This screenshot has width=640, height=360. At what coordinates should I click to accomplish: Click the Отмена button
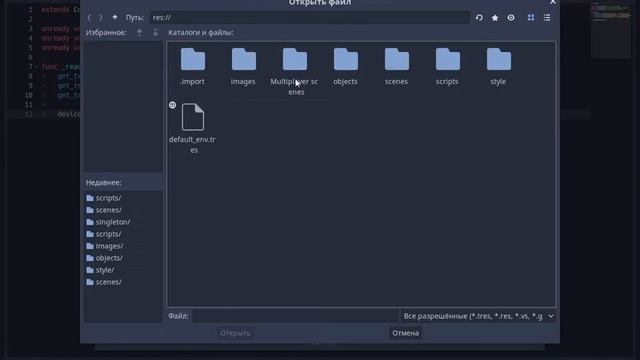(405, 333)
